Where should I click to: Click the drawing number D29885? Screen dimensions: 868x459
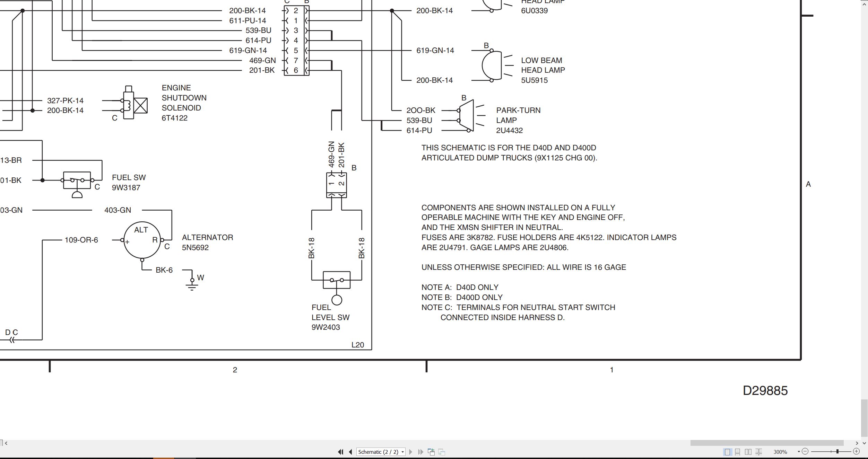pos(765,391)
